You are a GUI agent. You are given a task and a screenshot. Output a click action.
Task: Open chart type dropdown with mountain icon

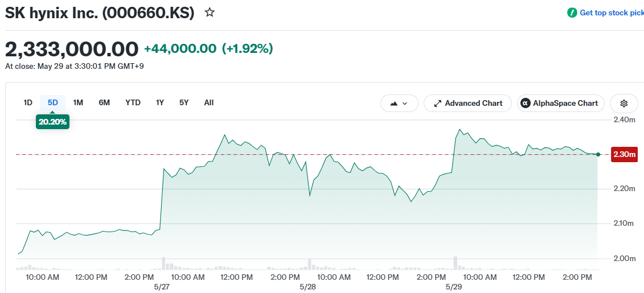coord(399,104)
